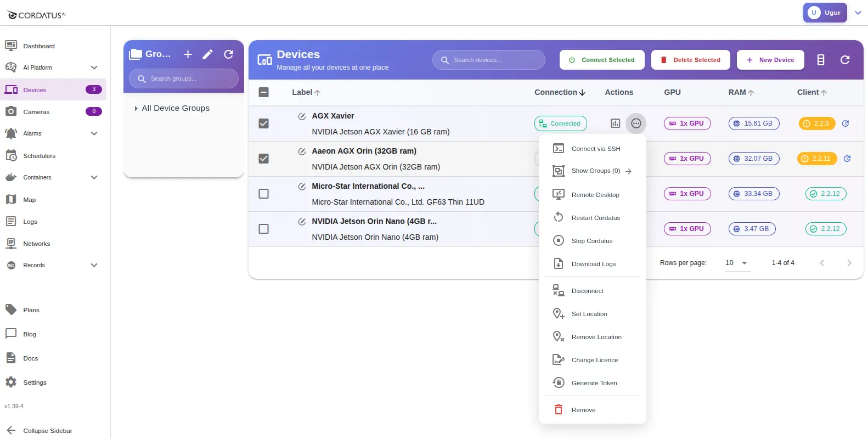
Task: Focus the Search devices field
Action: click(x=489, y=60)
